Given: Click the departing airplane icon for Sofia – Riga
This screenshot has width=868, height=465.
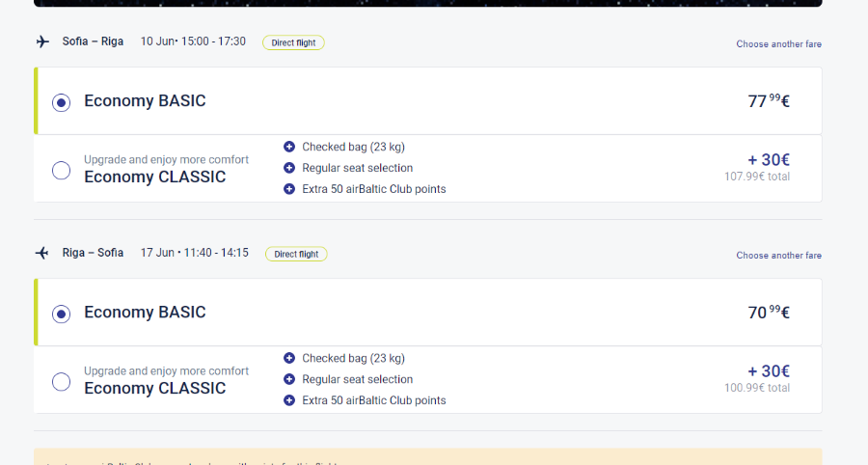Looking at the screenshot, I should click(x=42, y=41).
